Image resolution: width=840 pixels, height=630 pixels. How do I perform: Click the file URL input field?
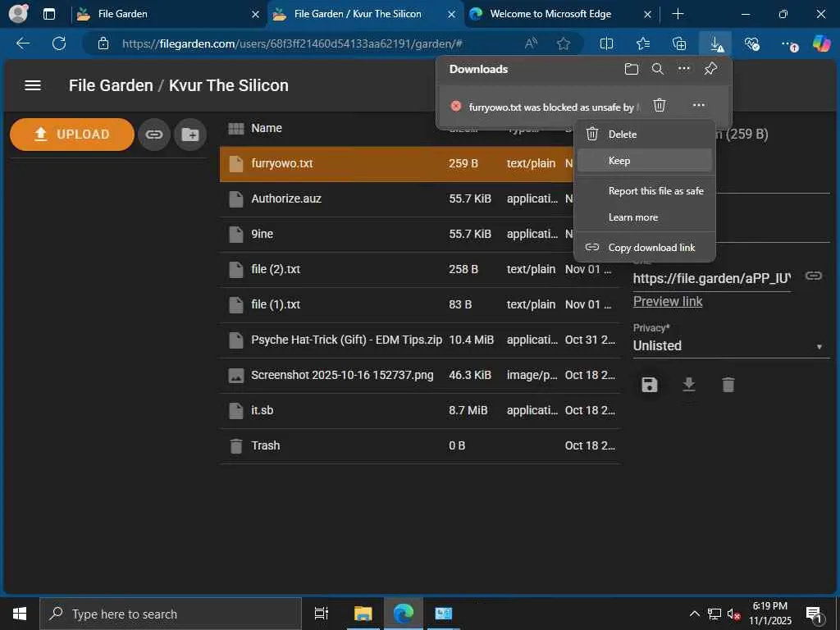pyautogui.click(x=712, y=279)
